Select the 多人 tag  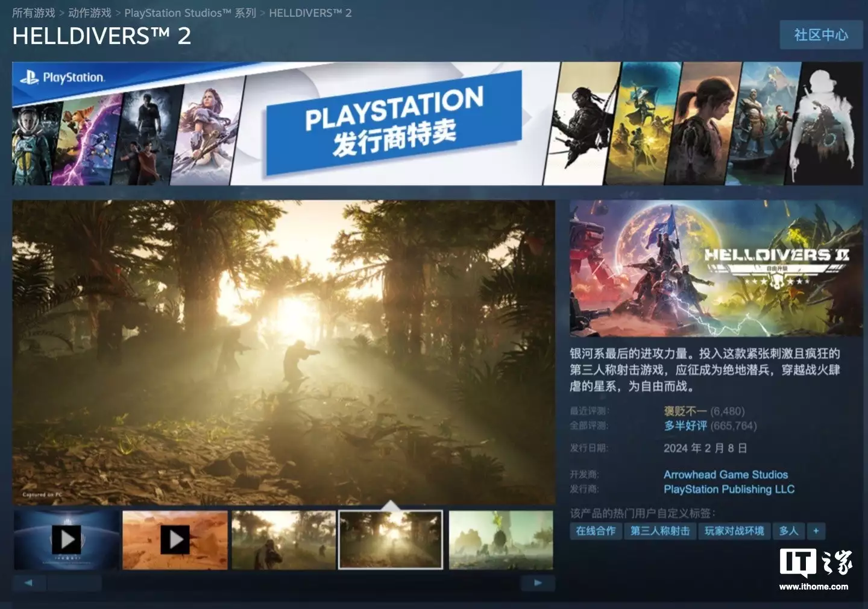pos(788,531)
